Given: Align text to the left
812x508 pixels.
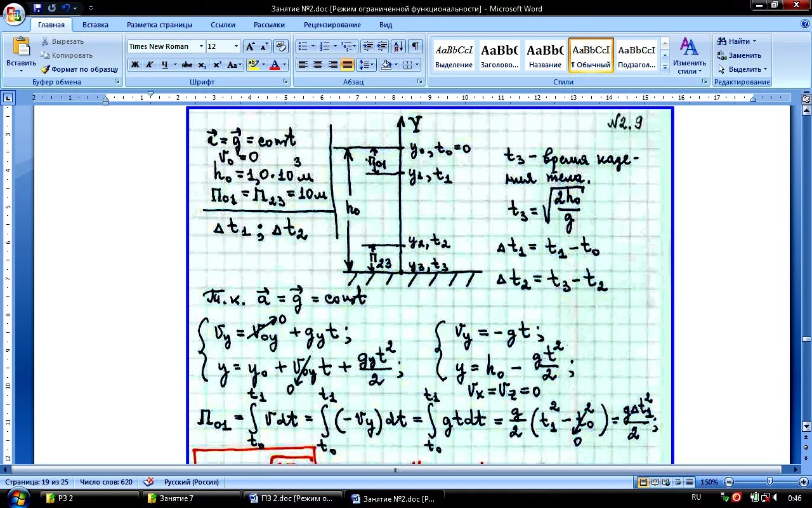Looking at the screenshot, I should 303,65.
